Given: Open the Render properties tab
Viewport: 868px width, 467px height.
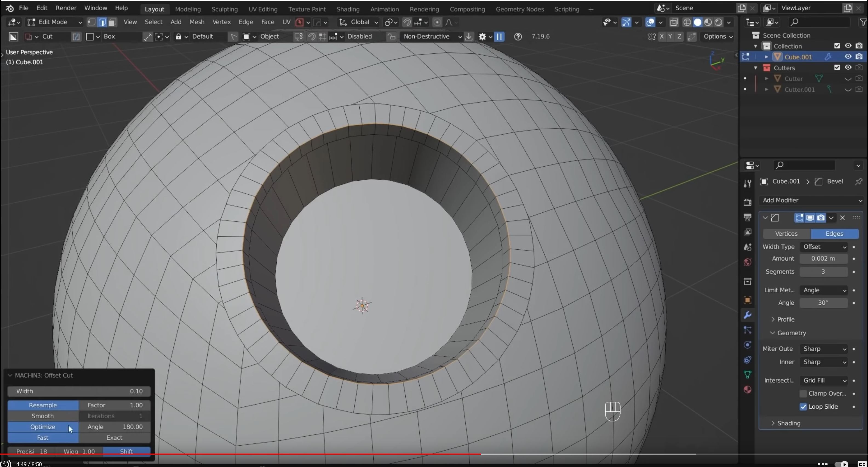Looking at the screenshot, I should [x=747, y=202].
